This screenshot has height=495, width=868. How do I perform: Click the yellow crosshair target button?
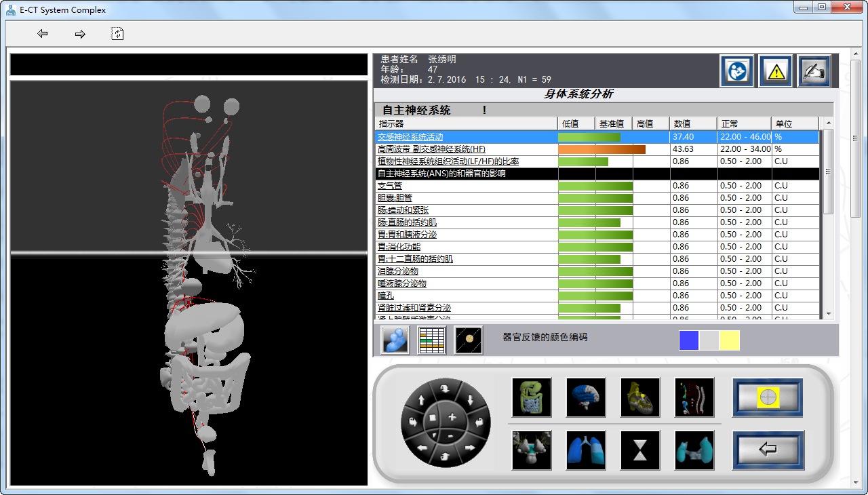click(x=768, y=397)
